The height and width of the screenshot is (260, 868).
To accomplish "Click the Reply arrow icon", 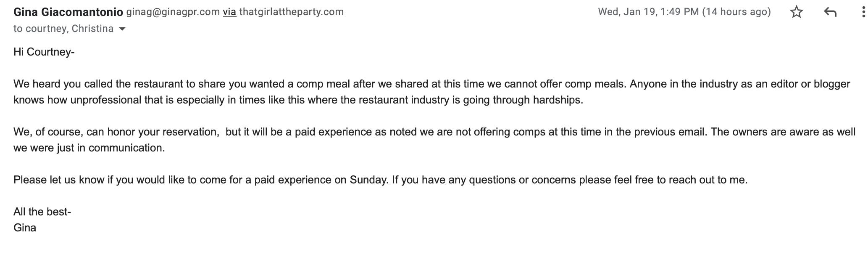I will click(830, 12).
